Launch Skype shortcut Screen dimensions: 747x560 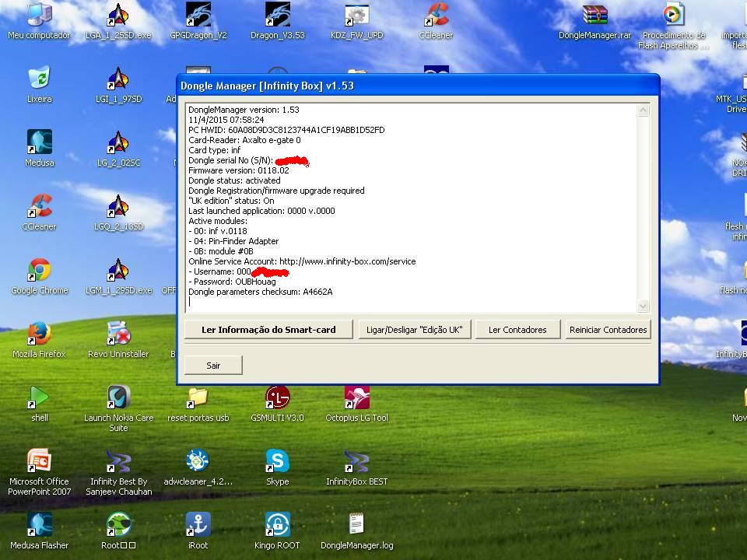coord(277,467)
